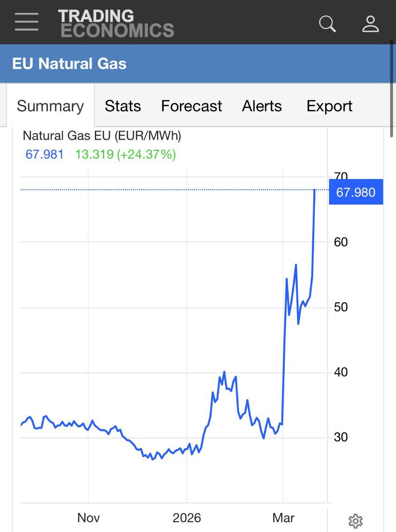Image resolution: width=396 pixels, height=532 pixels.
Task: Go to the Alerts tab
Action: click(x=262, y=106)
